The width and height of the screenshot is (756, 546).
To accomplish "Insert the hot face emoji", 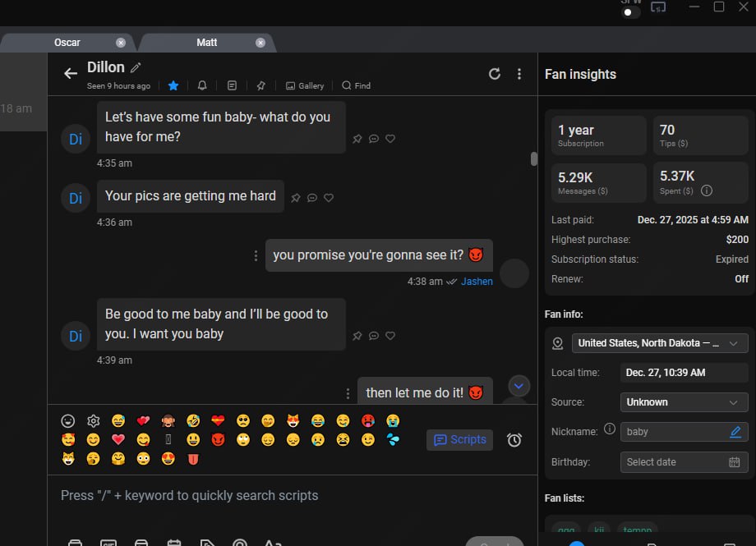I will [x=368, y=420].
